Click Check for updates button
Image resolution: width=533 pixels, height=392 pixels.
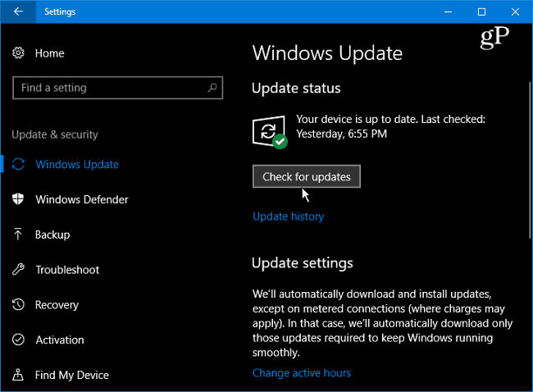[x=307, y=176]
